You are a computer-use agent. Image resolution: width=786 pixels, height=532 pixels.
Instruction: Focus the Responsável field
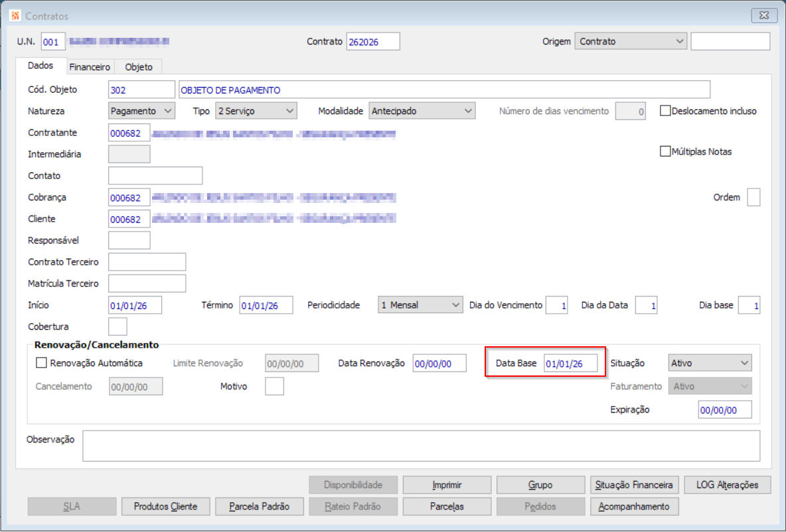pyautogui.click(x=129, y=240)
